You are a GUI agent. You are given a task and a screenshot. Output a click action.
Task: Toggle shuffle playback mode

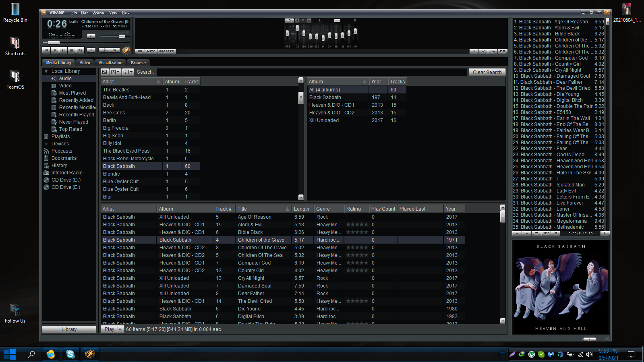104,50
